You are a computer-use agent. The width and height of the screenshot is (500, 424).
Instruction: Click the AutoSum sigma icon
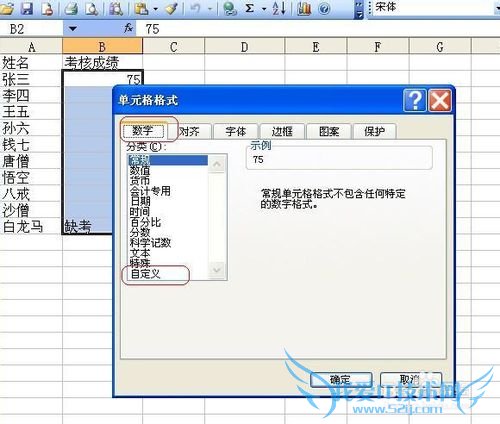coord(249,8)
